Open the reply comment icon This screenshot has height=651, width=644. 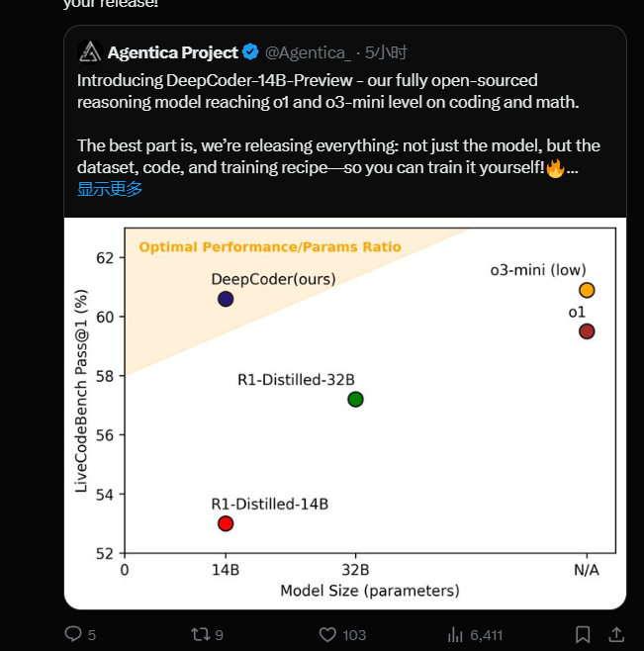[73, 634]
